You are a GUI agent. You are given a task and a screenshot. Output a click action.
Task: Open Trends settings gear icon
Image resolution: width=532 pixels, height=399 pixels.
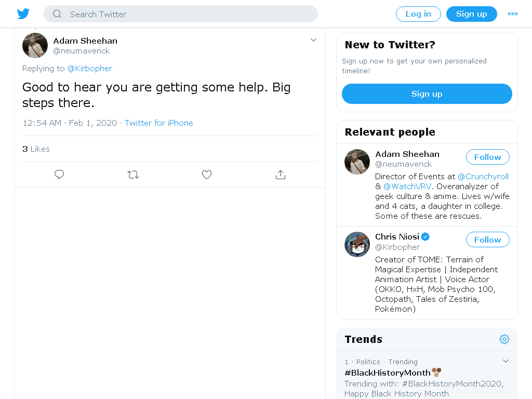click(504, 339)
